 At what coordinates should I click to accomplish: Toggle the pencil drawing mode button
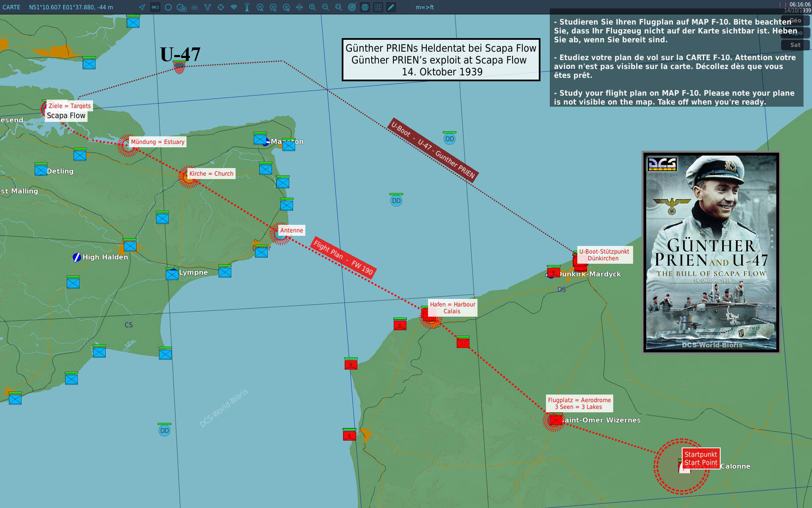tap(391, 7)
